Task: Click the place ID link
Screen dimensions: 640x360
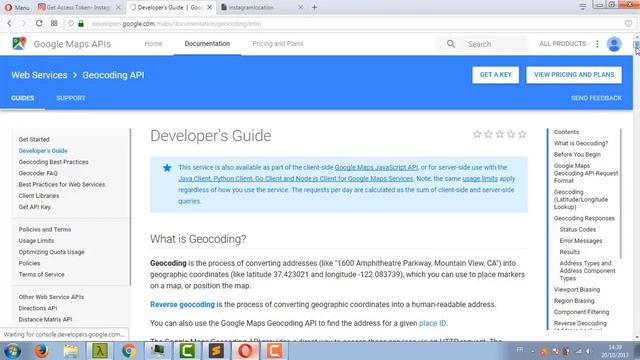Action: tap(432, 323)
